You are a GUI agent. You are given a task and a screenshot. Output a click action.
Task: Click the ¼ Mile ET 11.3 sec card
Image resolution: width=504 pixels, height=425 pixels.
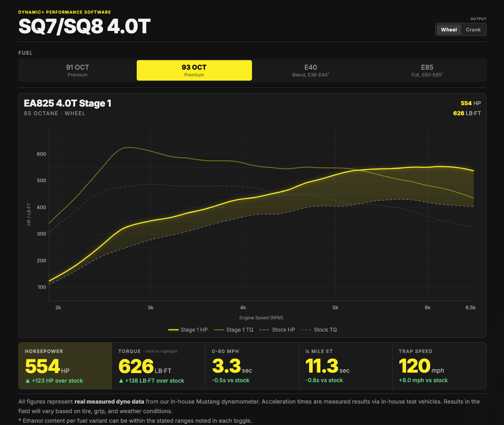[x=345, y=366]
